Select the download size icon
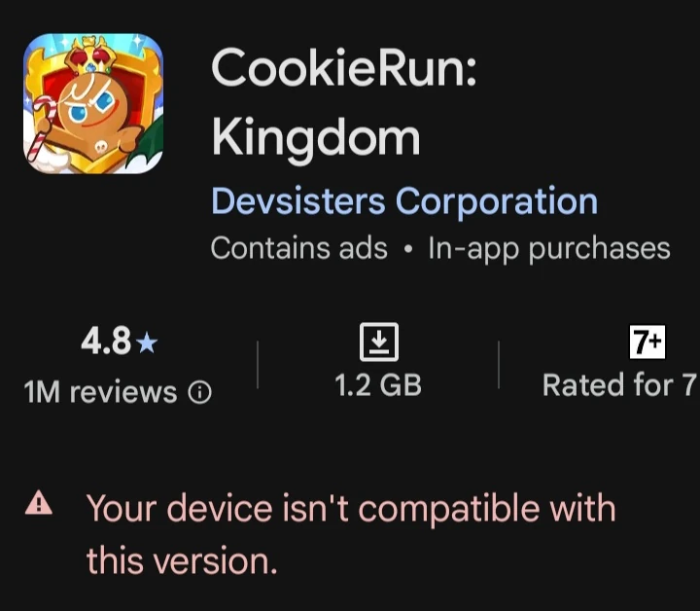Screen dimensions: 700x611 click(x=379, y=341)
